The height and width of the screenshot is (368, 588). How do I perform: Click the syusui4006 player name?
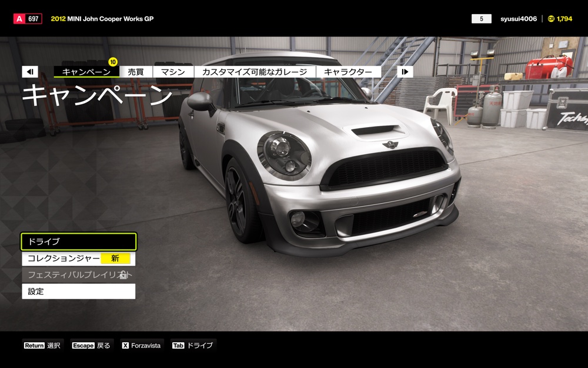(x=519, y=19)
